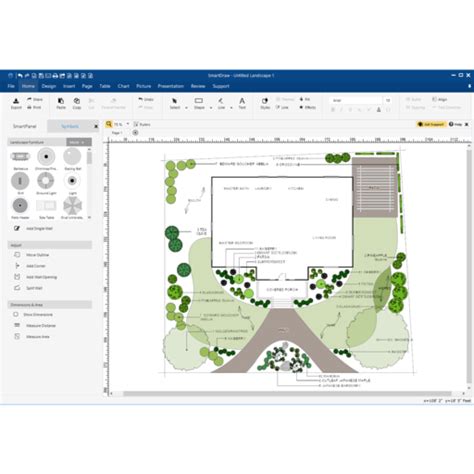Select the Patio Heater symbol
The image size is (474, 474).
(x=20, y=208)
